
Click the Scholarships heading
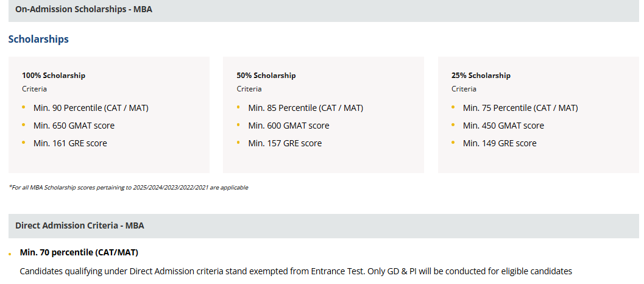click(x=38, y=39)
